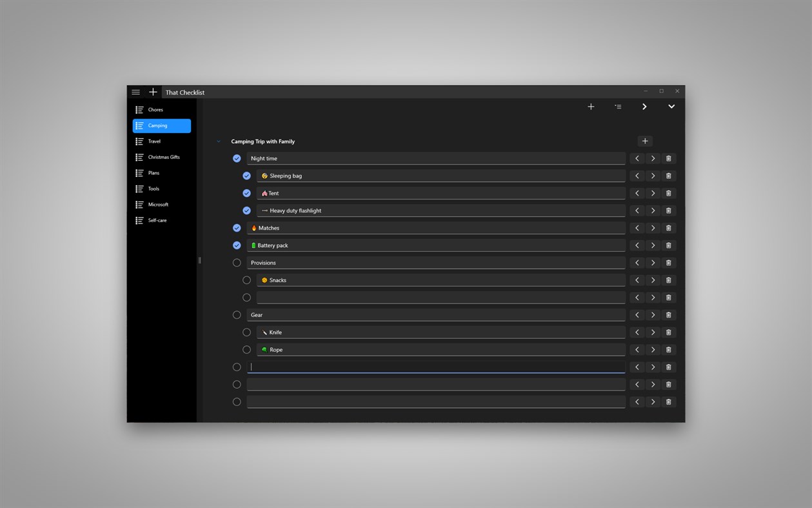812x508 pixels.
Task: Click the left arrow beside the Snacks item
Action: click(637, 279)
